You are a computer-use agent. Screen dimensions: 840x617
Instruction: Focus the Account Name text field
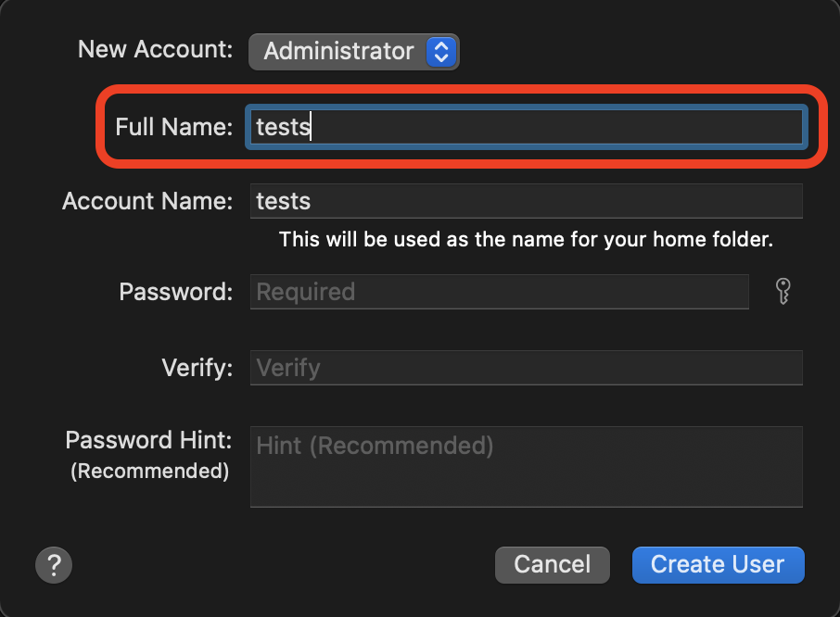(x=526, y=201)
